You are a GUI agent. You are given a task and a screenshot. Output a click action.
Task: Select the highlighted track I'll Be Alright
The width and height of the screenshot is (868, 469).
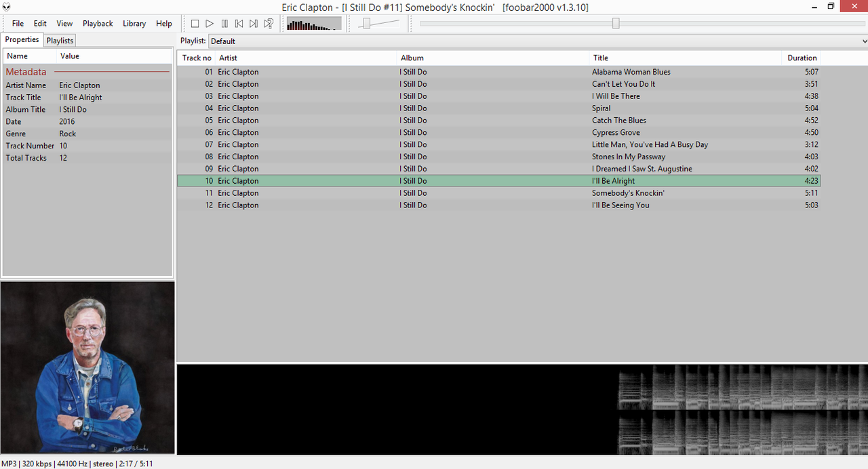point(498,181)
